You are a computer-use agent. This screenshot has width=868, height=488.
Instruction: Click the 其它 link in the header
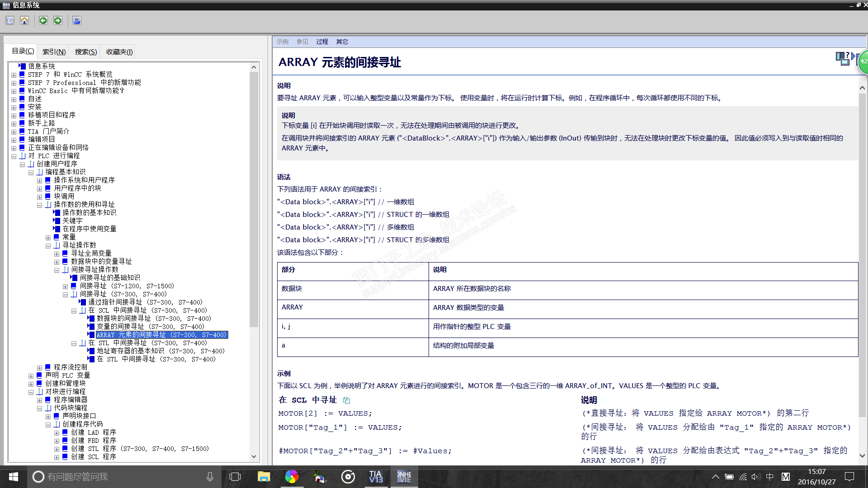coord(342,42)
